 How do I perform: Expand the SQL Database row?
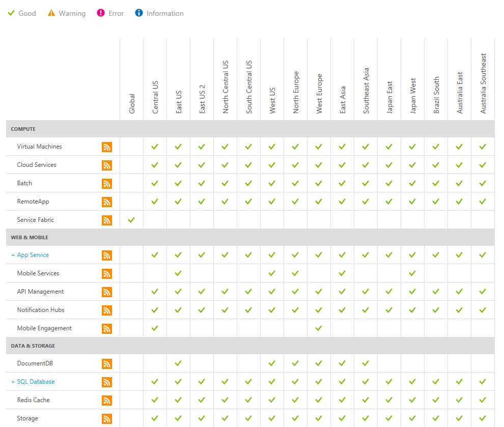pyautogui.click(x=13, y=382)
